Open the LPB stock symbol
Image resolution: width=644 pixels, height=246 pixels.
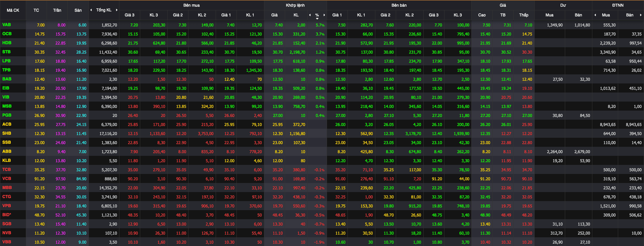pos(6,61)
